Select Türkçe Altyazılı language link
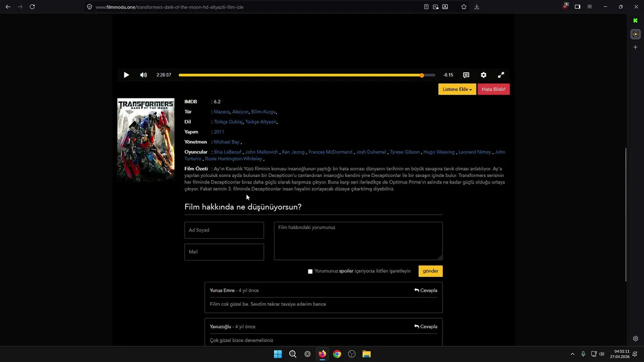644x362 pixels. pos(261,122)
